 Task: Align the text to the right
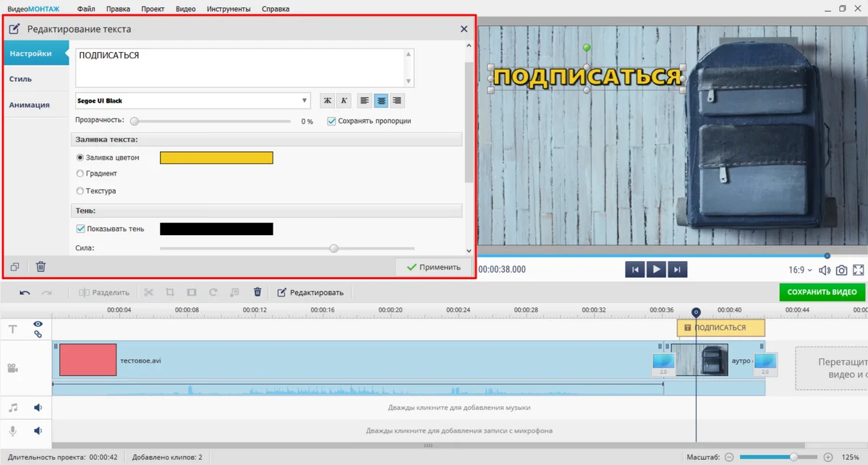coord(396,101)
